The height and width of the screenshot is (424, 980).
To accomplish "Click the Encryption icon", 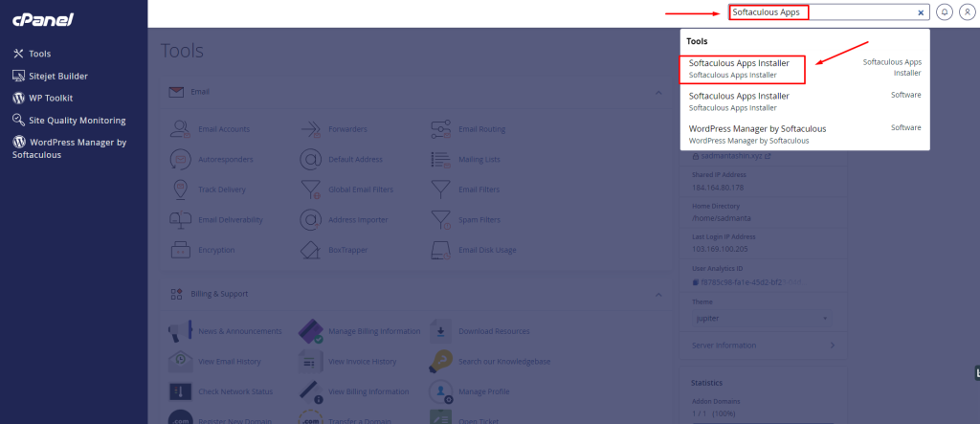I will pyautogui.click(x=180, y=250).
